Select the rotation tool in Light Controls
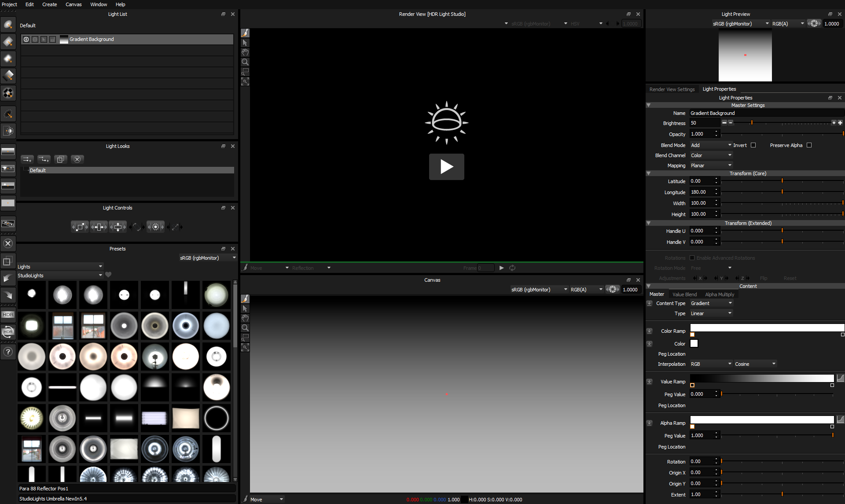Image resolution: width=845 pixels, height=504 pixels. [x=137, y=227]
